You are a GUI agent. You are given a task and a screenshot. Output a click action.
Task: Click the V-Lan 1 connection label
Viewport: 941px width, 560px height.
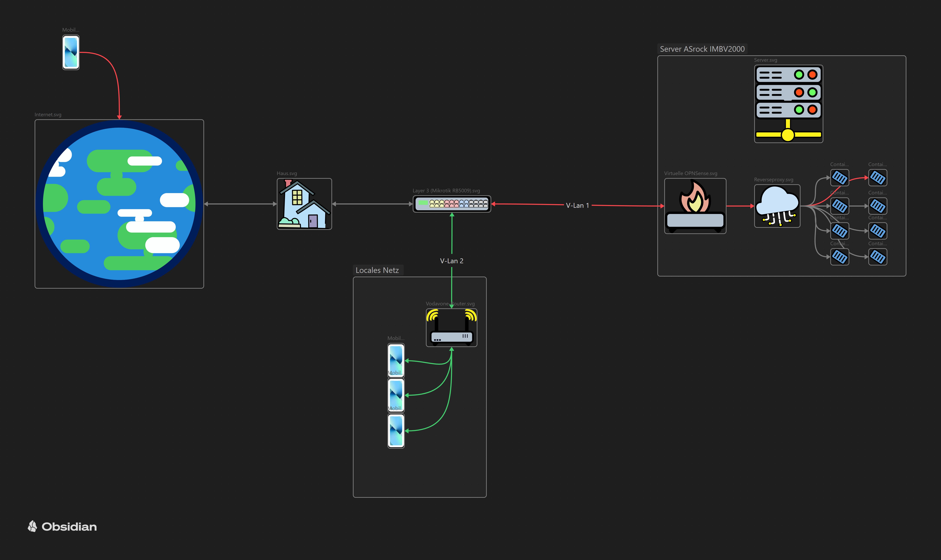(x=577, y=205)
